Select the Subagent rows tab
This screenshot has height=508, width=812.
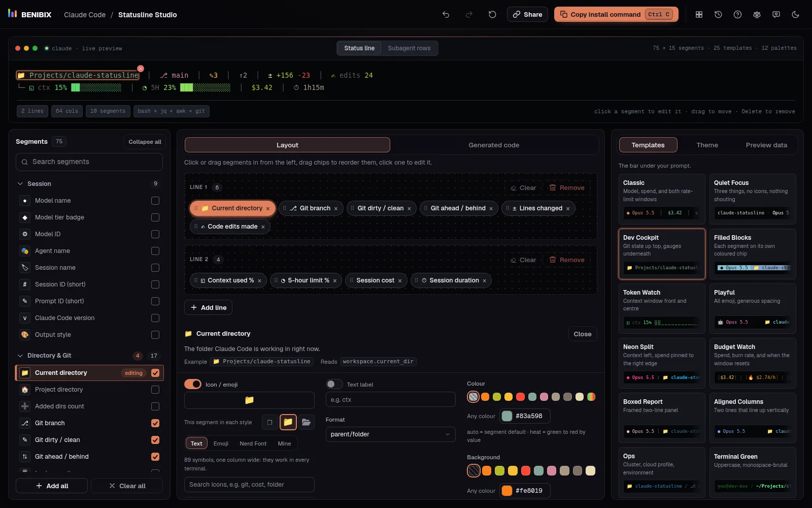[x=409, y=48]
